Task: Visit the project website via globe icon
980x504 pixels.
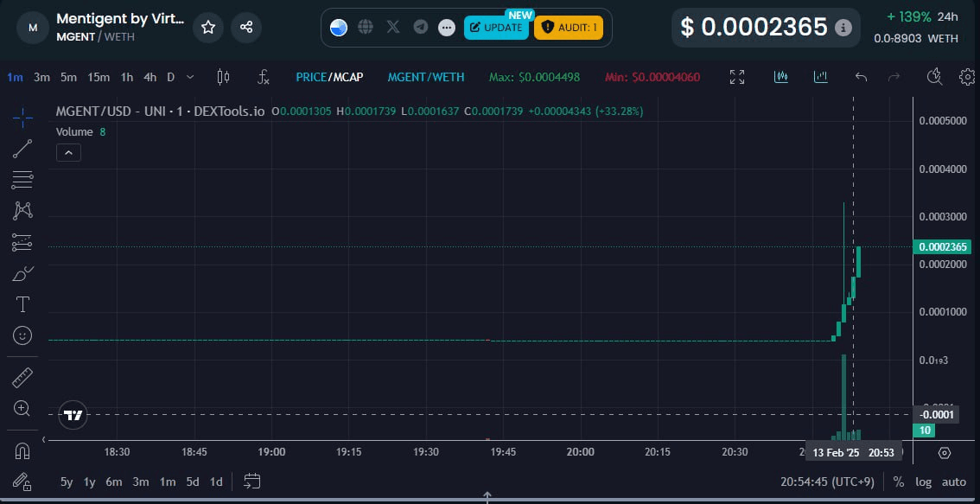Action: [366, 27]
